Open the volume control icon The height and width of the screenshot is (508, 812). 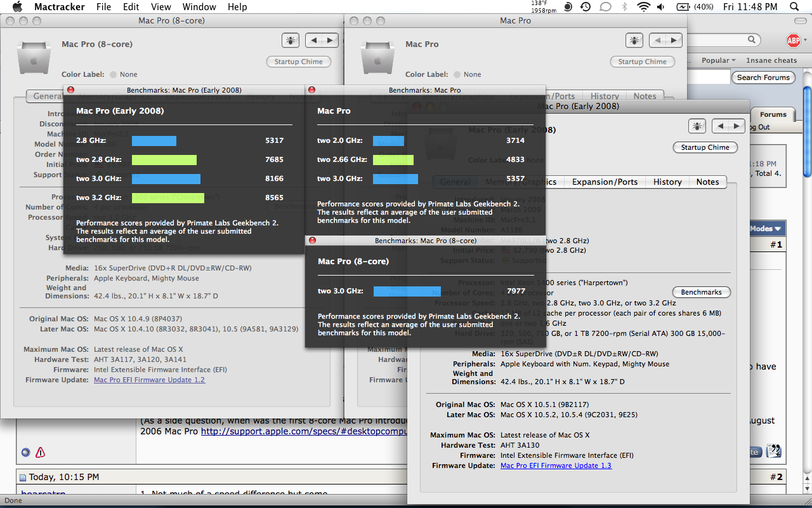[x=661, y=6]
